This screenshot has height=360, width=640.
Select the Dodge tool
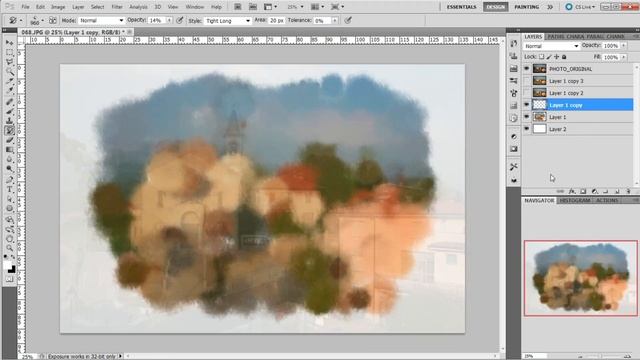coord(10,169)
